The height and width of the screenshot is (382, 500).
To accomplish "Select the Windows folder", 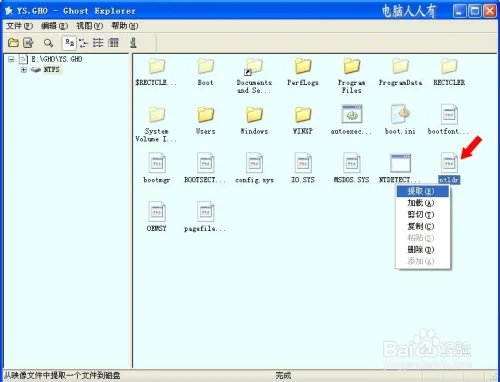I will tap(254, 114).
